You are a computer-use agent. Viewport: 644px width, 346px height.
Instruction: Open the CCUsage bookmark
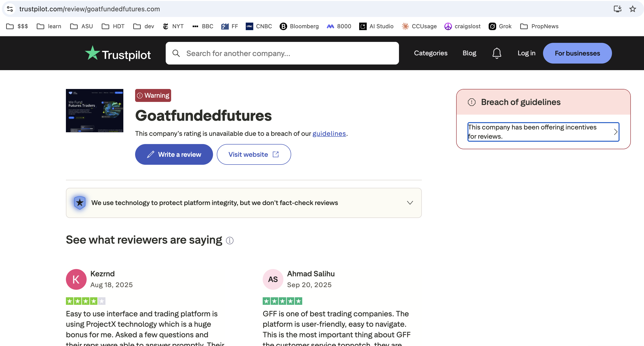(x=419, y=26)
